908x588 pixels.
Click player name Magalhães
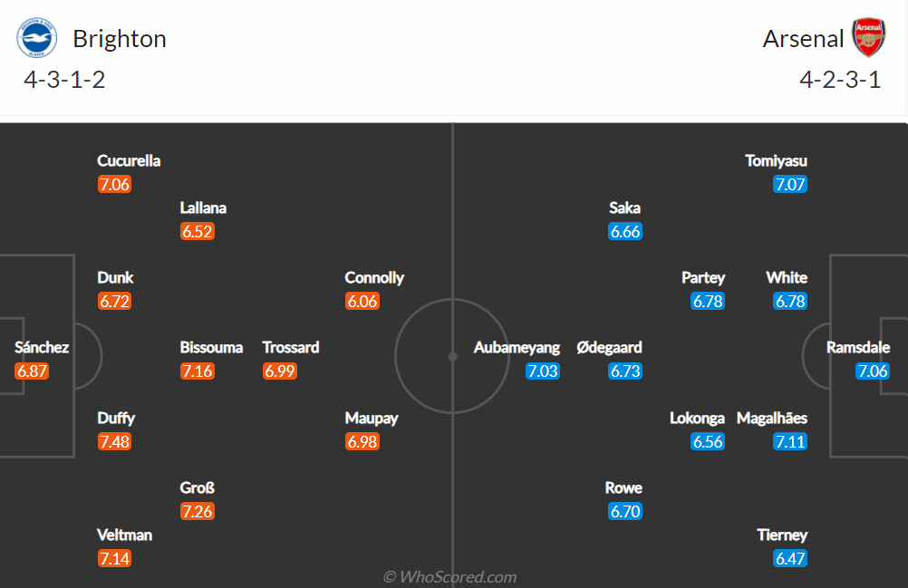772,418
